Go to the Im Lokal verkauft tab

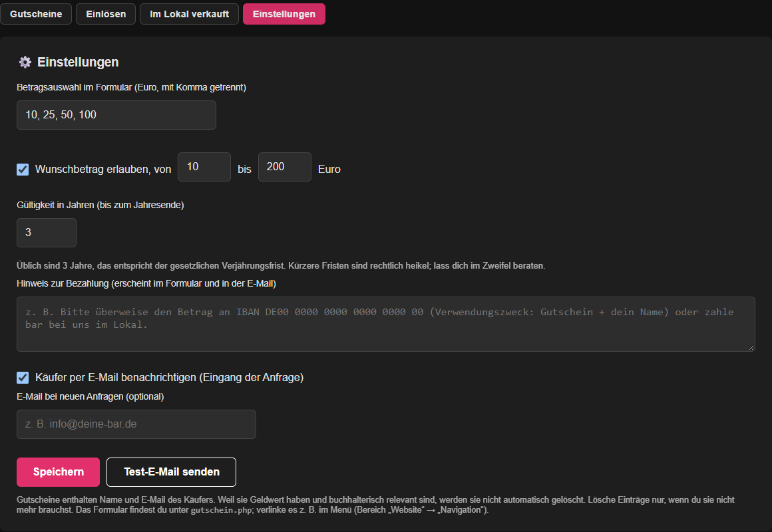coord(190,14)
